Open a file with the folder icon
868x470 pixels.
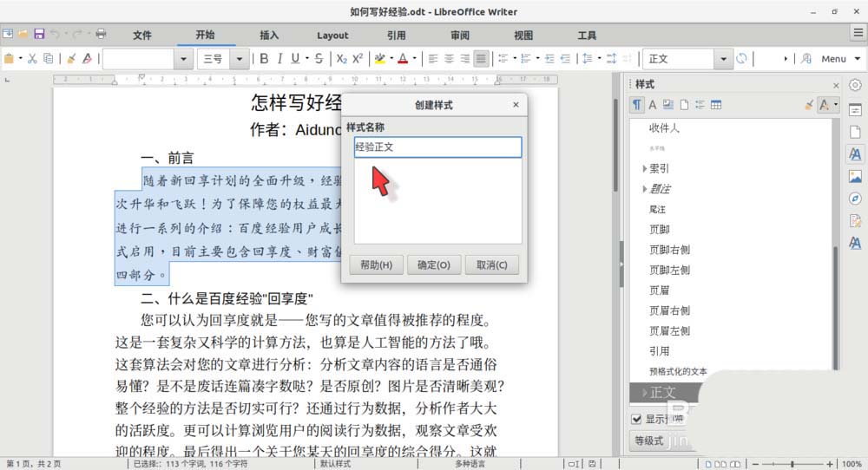(x=23, y=35)
